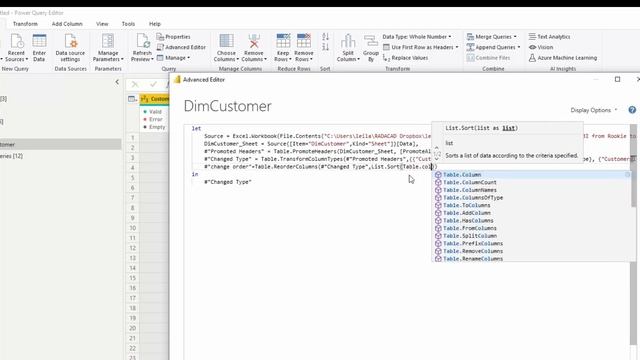Viewport: 640px width, 360px height.
Task: Cancel the formula bar edit (X)
Action: 135,84
